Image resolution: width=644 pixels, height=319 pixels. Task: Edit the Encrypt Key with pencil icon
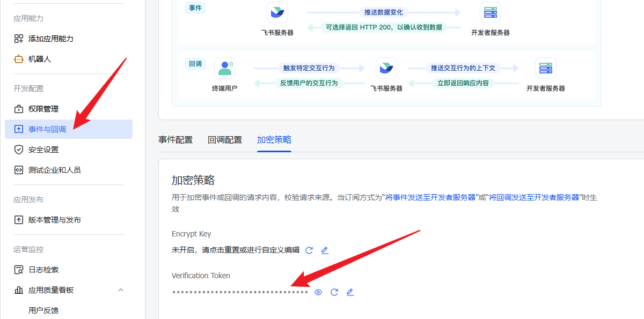pos(325,250)
